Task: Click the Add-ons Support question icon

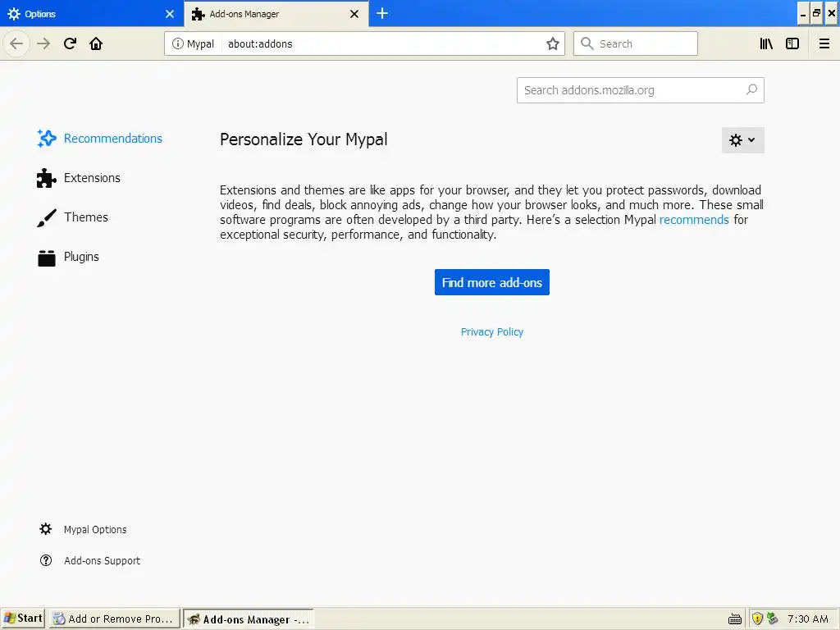Action: 46,560
